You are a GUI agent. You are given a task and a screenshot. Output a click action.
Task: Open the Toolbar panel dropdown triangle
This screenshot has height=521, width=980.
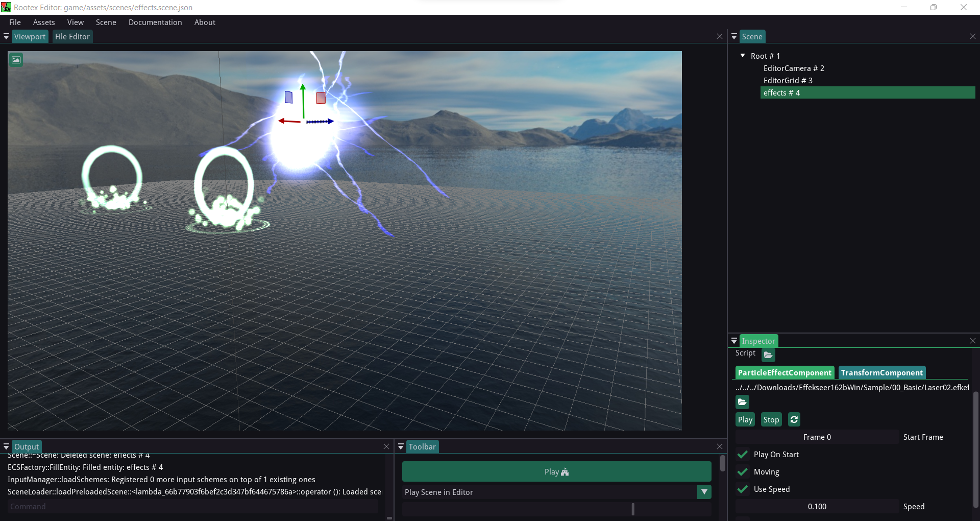(401, 446)
